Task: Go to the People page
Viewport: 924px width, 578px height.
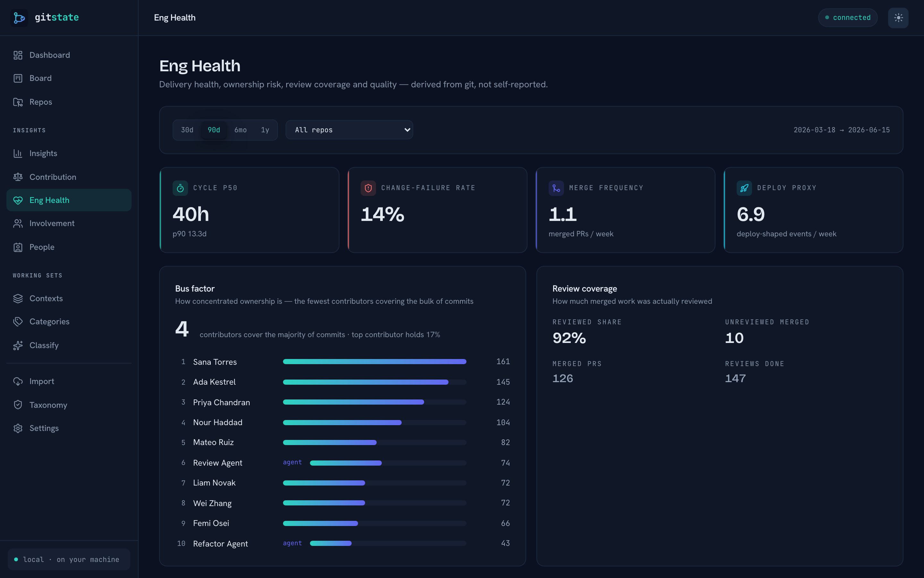Action: [69, 247]
